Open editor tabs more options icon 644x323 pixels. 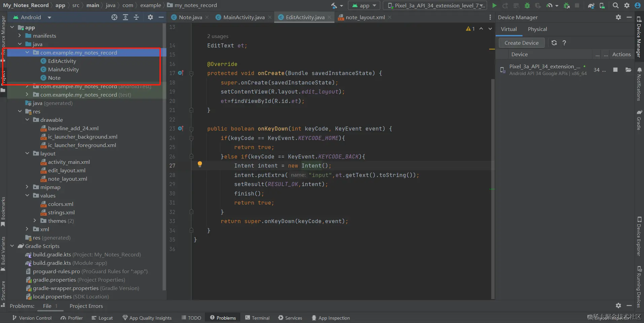(490, 17)
